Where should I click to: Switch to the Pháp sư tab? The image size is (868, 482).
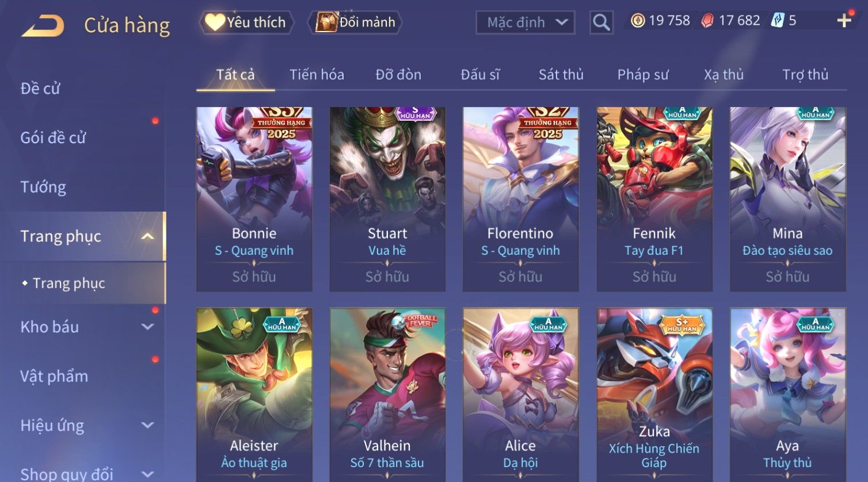pyautogui.click(x=643, y=75)
